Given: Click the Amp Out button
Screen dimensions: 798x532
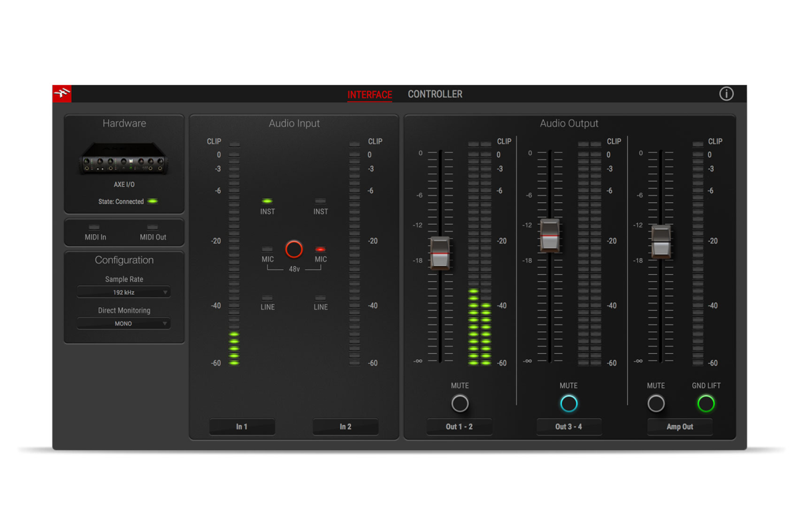Looking at the screenshot, I should tap(680, 427).
